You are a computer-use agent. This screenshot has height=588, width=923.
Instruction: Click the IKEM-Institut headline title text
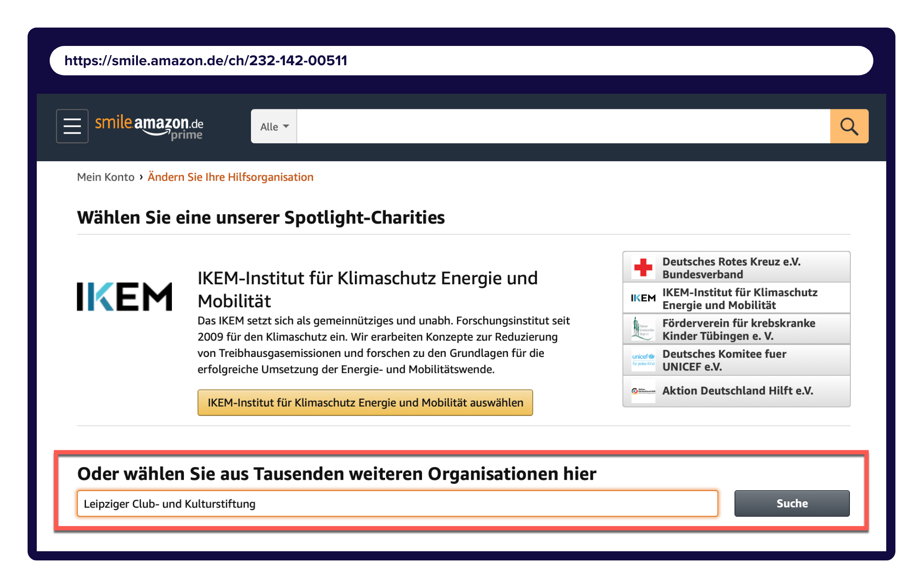pos(368,289)
